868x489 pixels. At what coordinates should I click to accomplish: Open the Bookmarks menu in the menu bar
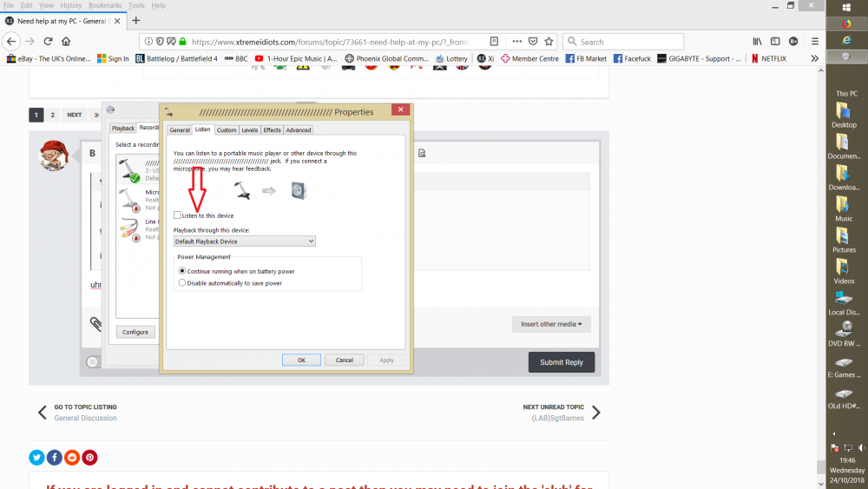[x=105, y=5]
